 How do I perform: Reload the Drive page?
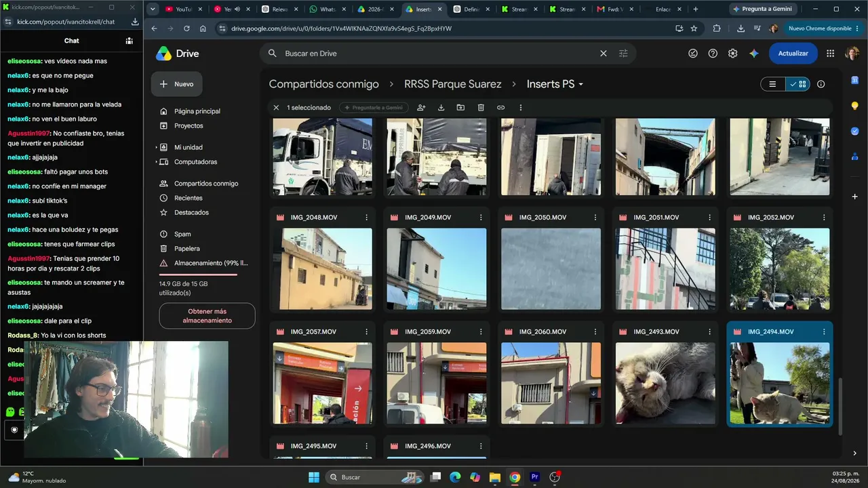(186, 28)
